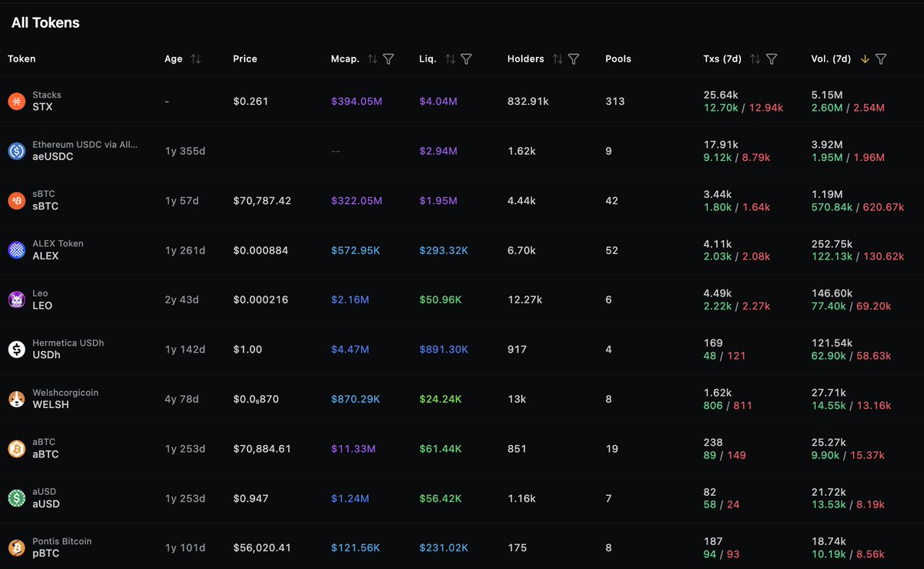Open the pBTC token name link
Viewport: 924px width, 569px height.
click(x=45, y=553)
